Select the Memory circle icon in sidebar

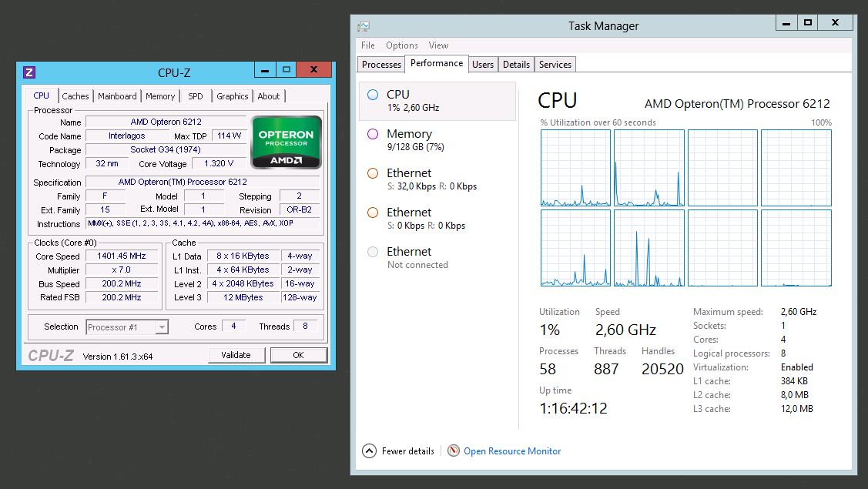pyautogui.click(x=373, y=134)
